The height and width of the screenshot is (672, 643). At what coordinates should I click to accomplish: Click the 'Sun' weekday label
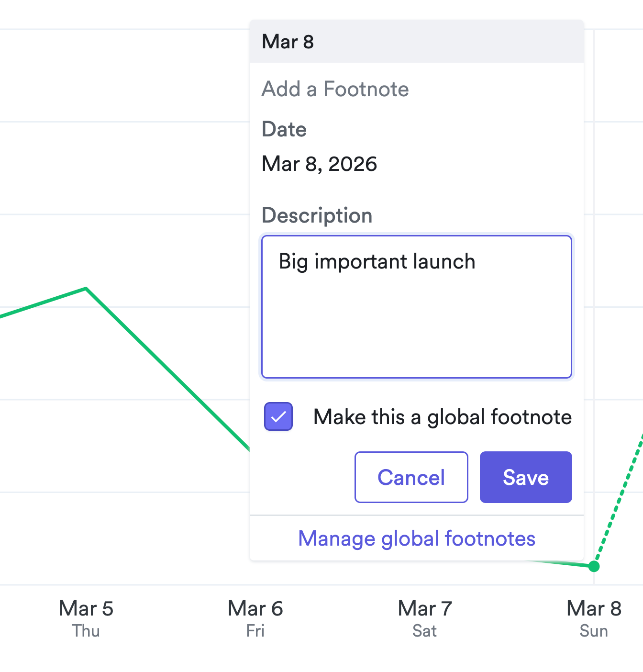[594, 631]
